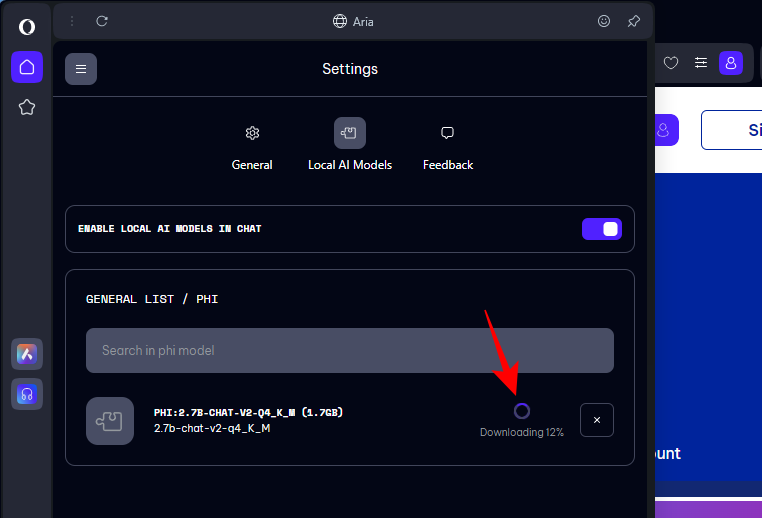
Task: Open the profile account icon in toolbar
Action: 731,63
